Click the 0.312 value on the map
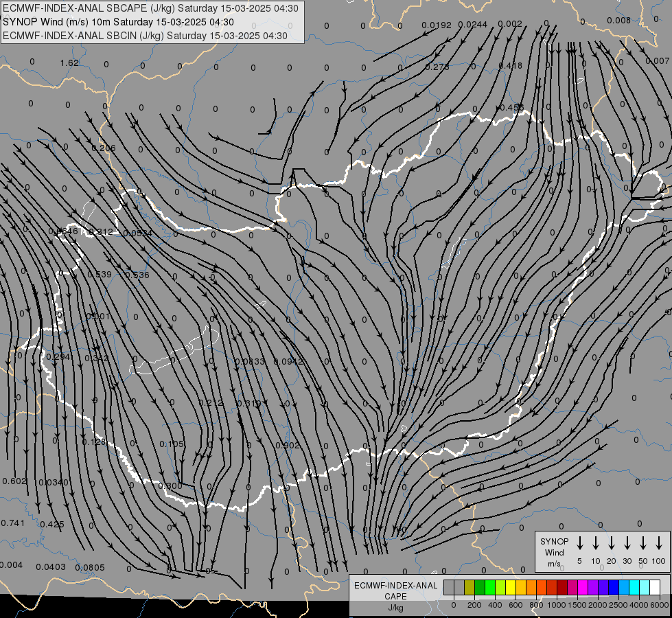Image resolution: width=672 pixels, height=618 pixels. (101, 232)
